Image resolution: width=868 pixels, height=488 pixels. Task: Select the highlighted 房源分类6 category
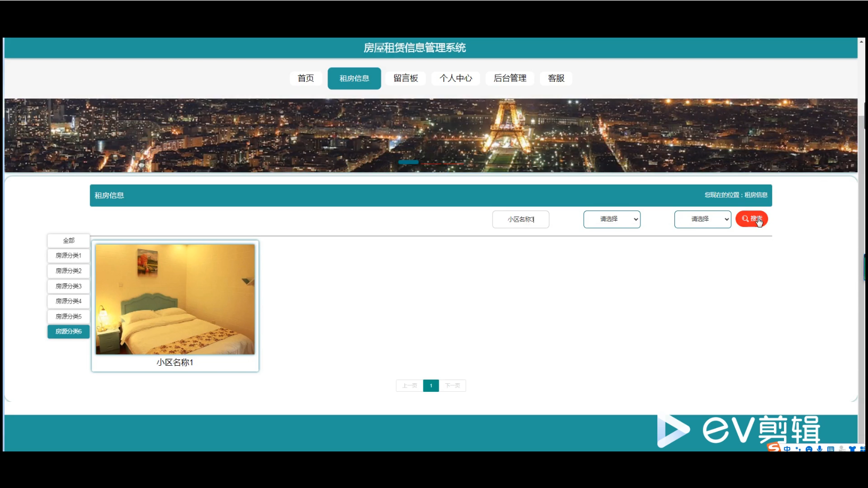[69, 331]
